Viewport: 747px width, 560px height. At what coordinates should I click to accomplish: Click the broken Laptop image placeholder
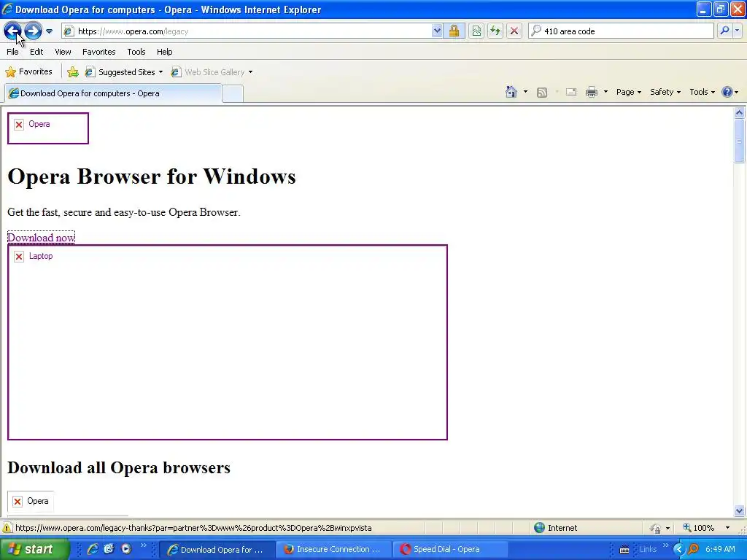point(228,343)
